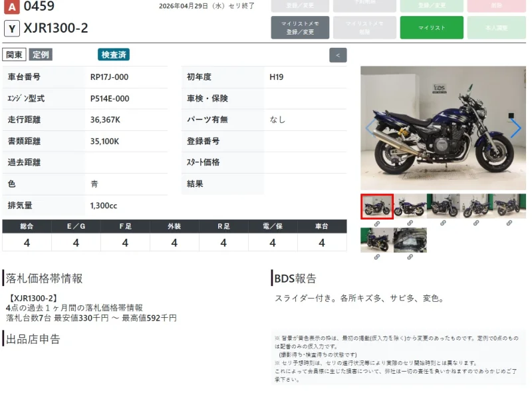Click the first-year value H19
532x399 pixels.
276,77
